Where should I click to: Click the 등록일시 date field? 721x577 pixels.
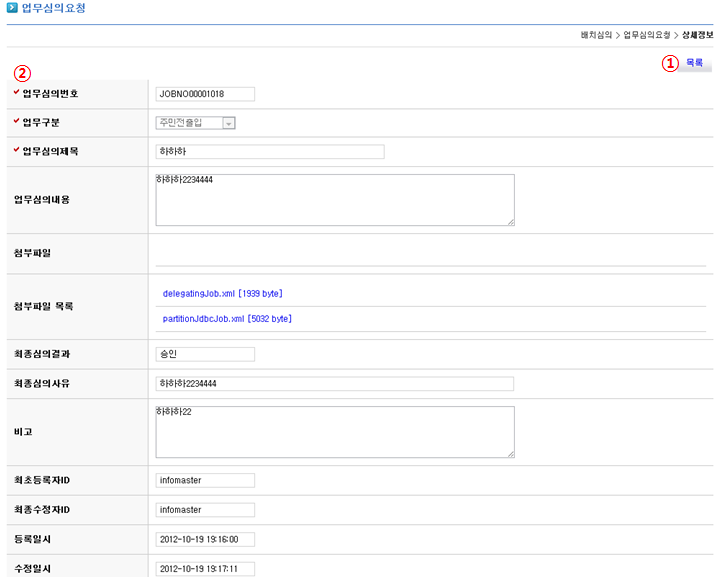tap(205, 540)
